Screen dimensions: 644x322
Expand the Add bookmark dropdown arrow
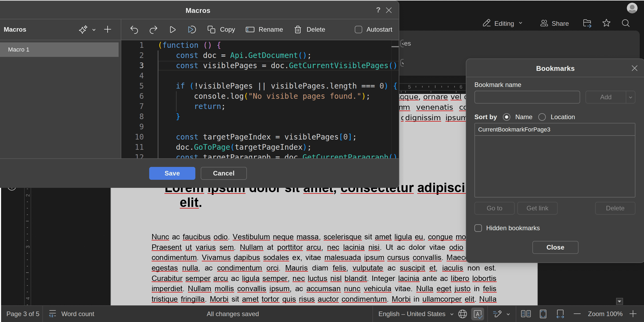tap(631, 97)
